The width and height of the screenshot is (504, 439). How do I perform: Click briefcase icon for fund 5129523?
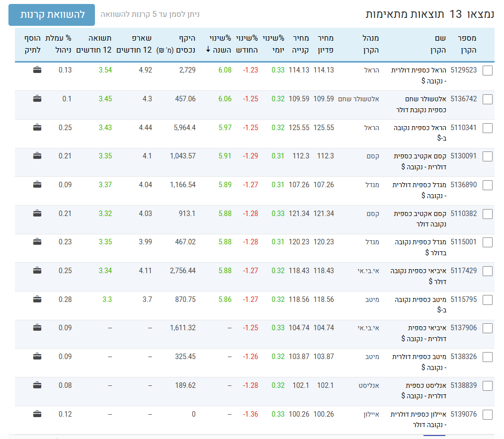click(x=37, y=70)
